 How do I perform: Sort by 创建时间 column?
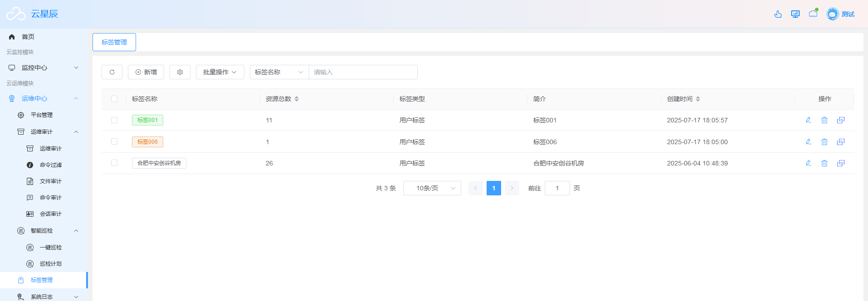coord(698,99)
